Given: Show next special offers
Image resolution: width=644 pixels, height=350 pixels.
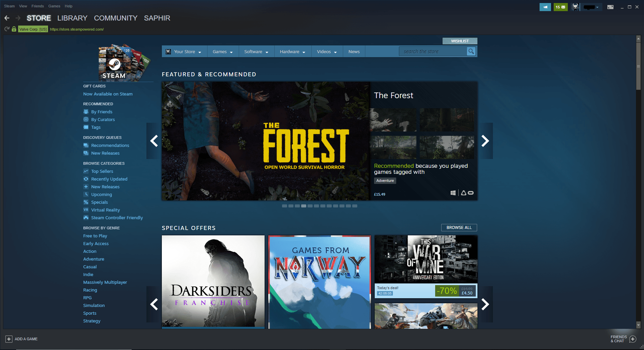Looking at the screenshot, I should 485,304.
